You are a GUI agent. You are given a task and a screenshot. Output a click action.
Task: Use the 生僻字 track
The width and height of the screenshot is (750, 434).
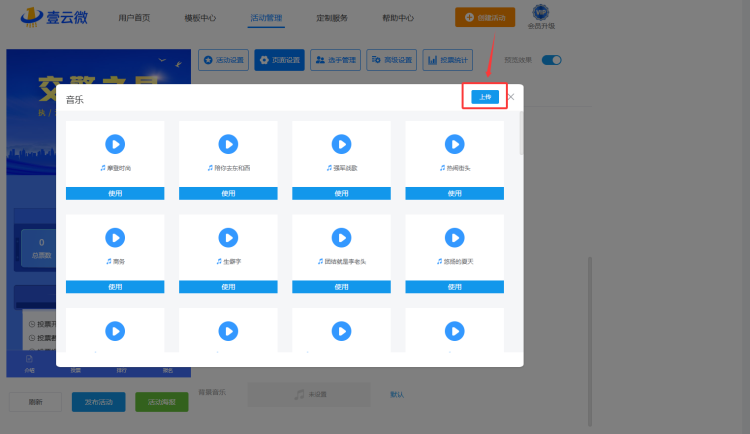[x=228, y=286]
